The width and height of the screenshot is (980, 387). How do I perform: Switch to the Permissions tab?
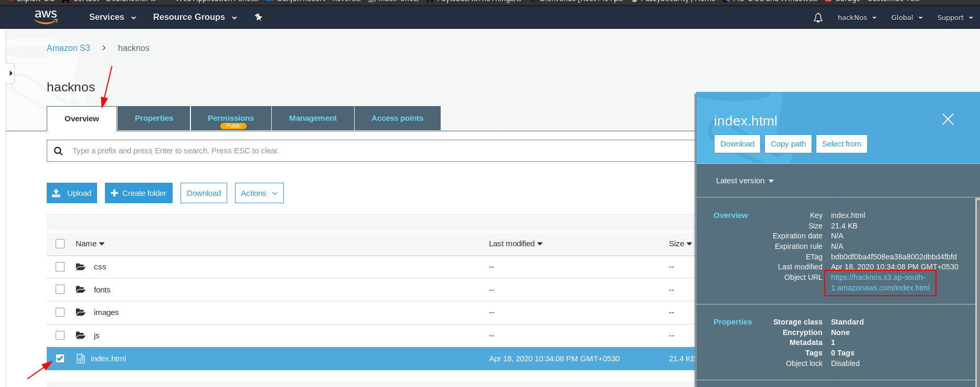tap(231, 118)
